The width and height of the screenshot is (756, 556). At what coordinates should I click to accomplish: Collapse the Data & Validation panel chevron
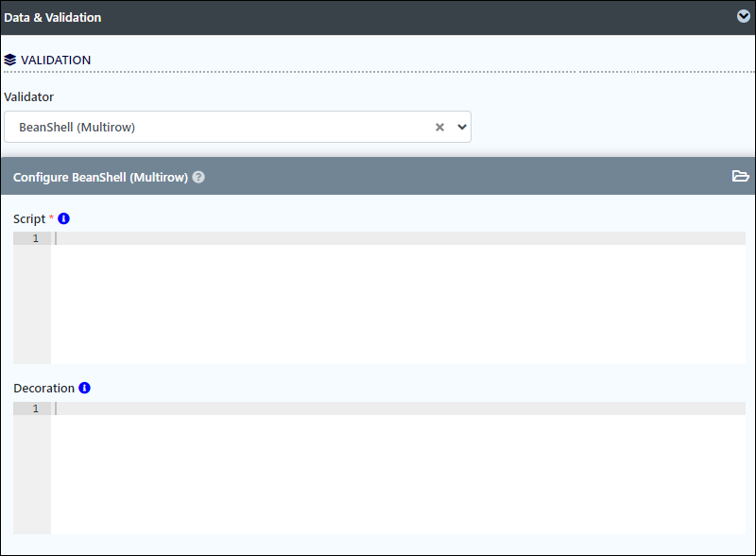pos(743,16)
